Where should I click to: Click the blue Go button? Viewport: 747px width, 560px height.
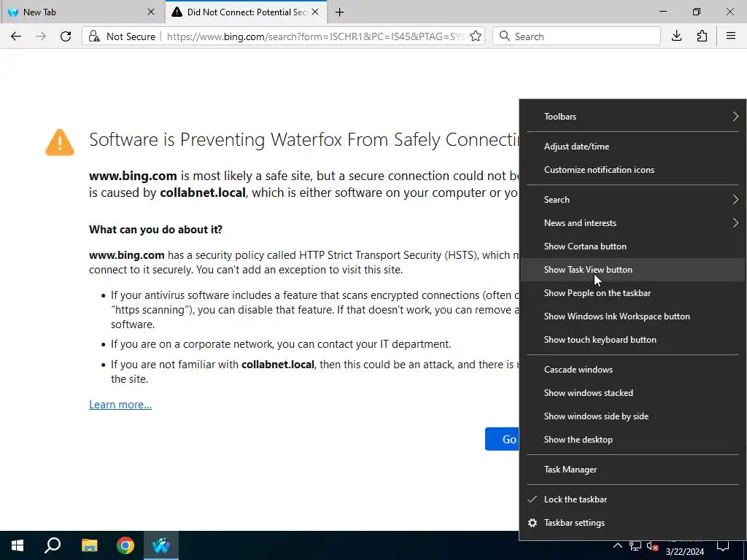point(502,439)
